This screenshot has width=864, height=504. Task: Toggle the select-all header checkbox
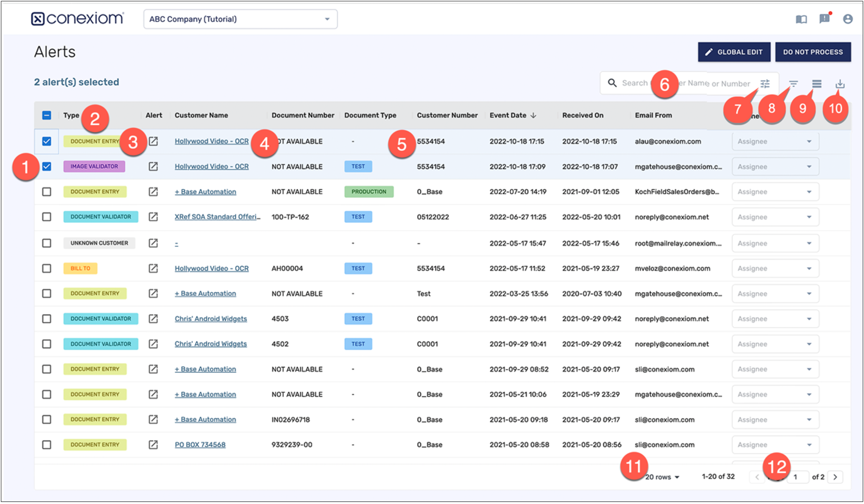47,115
